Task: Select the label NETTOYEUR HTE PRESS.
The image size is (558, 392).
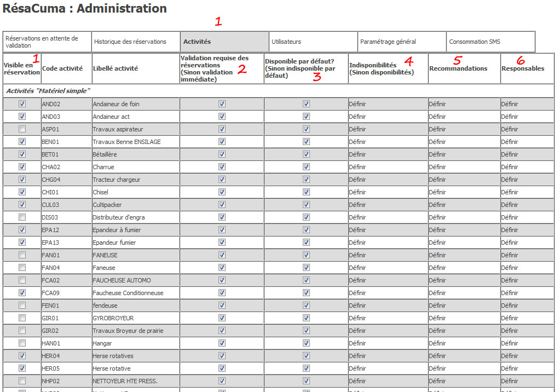Action: pyautogui.click(x=125, y=381)
